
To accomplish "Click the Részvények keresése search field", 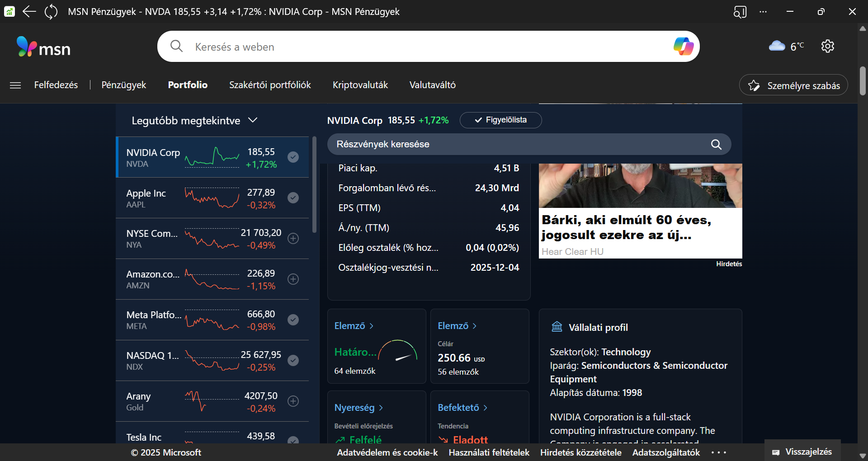I will (x=520, y=144).
